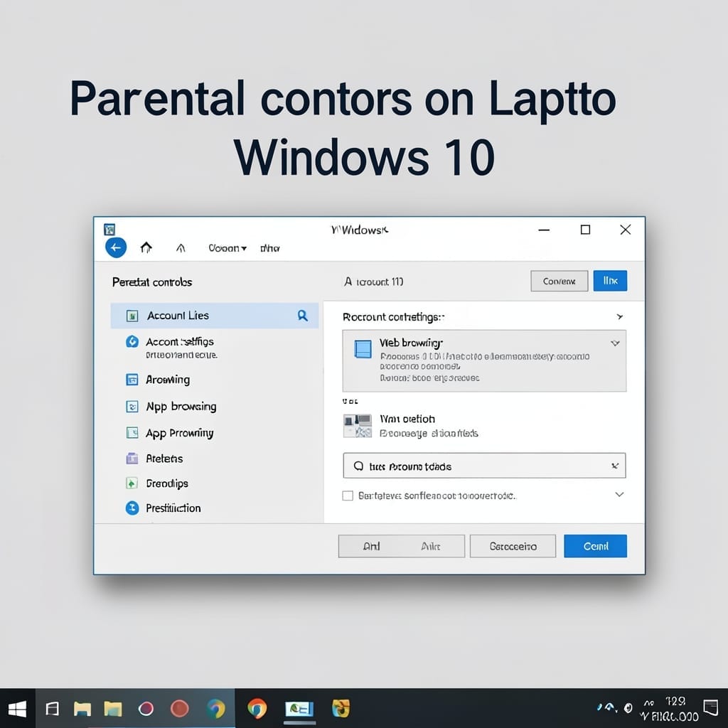
Task: Click the blue circular Accont settings icon
Action: click(x=132, y=342)
